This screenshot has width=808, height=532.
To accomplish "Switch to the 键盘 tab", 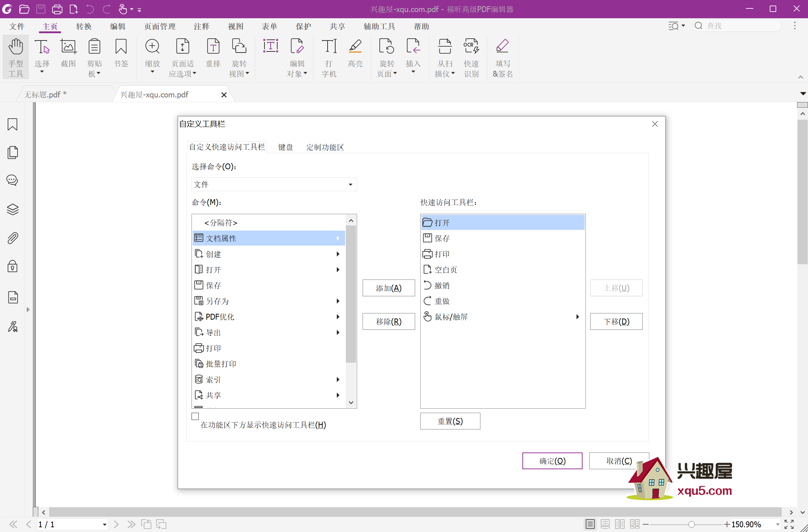I will 285,147.
